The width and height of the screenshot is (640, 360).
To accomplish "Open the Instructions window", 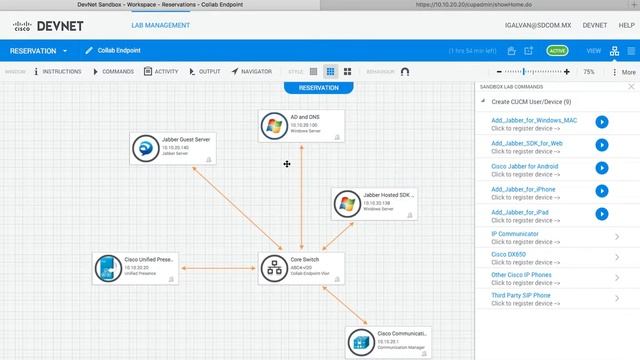I will click(x=58, y=71).
